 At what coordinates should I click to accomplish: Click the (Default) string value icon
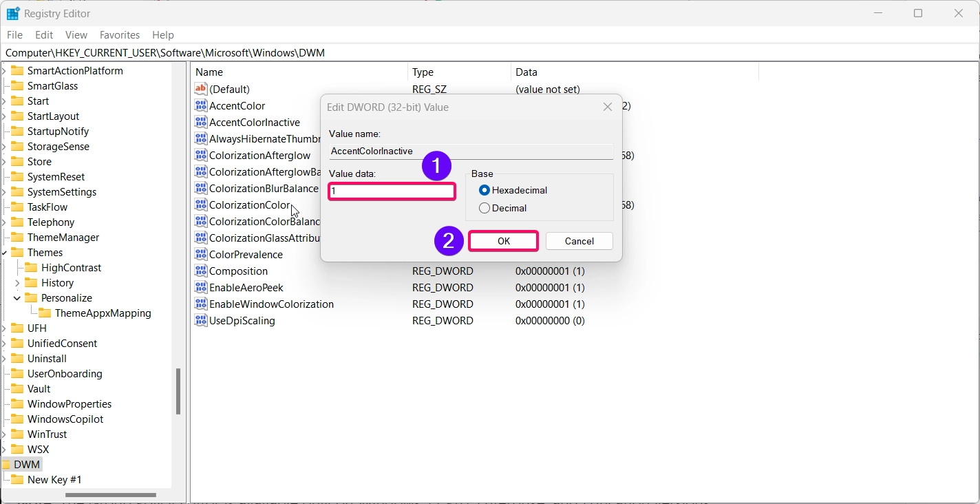coord(201,89)
